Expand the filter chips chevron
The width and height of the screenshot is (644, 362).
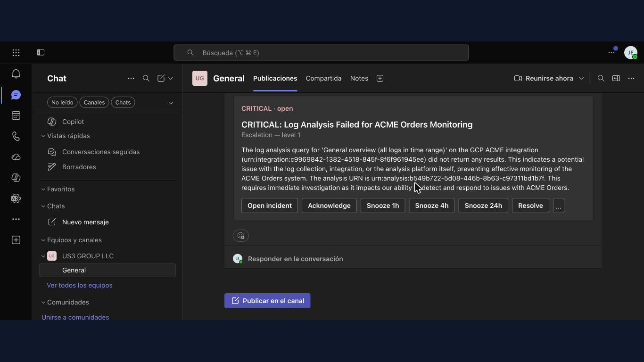[x=171, y=103]
